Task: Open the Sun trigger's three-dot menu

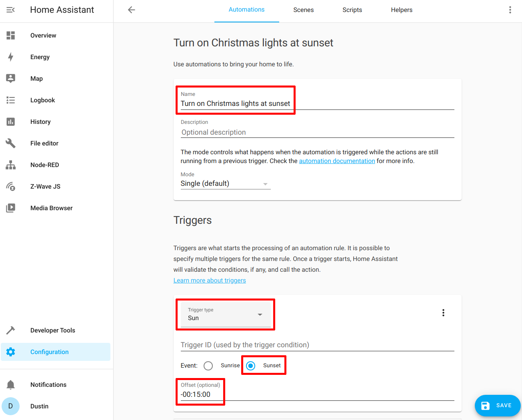Action: click(x=443, y=313)
